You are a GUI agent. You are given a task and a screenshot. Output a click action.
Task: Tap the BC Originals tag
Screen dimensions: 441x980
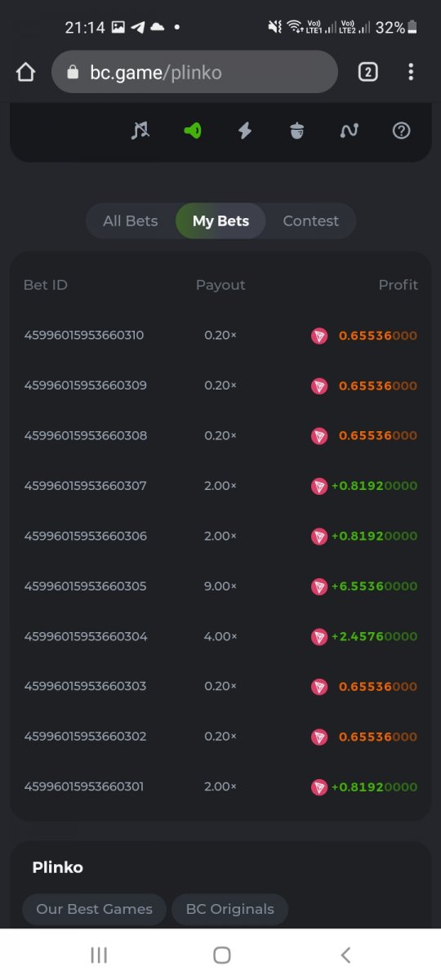[x=229, y=909]
